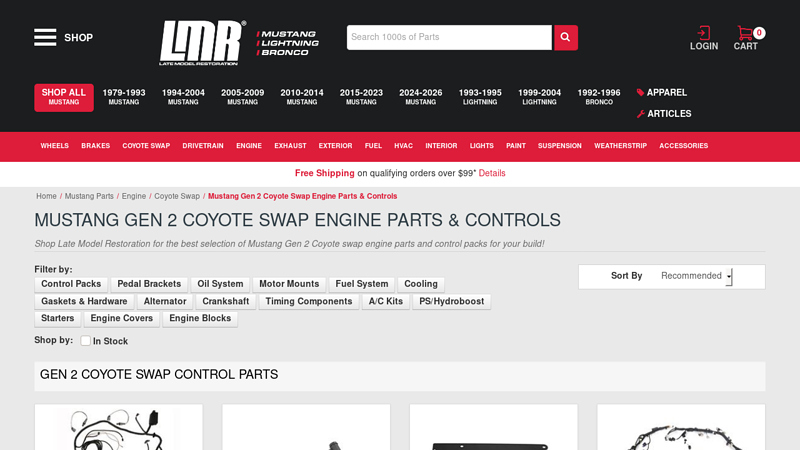Filter by Gaskets & Hardware
The image size is (800, 450).
tap(84, 302)
